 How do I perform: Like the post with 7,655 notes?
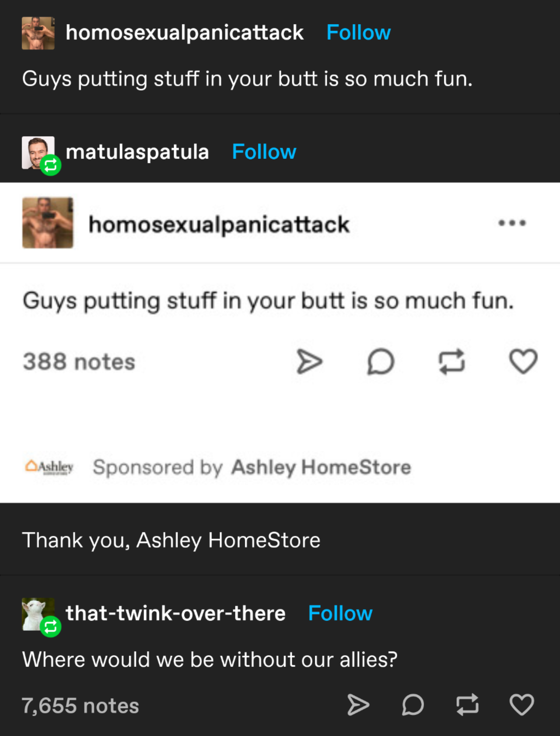pyautogui.click(x=522, y=704)
